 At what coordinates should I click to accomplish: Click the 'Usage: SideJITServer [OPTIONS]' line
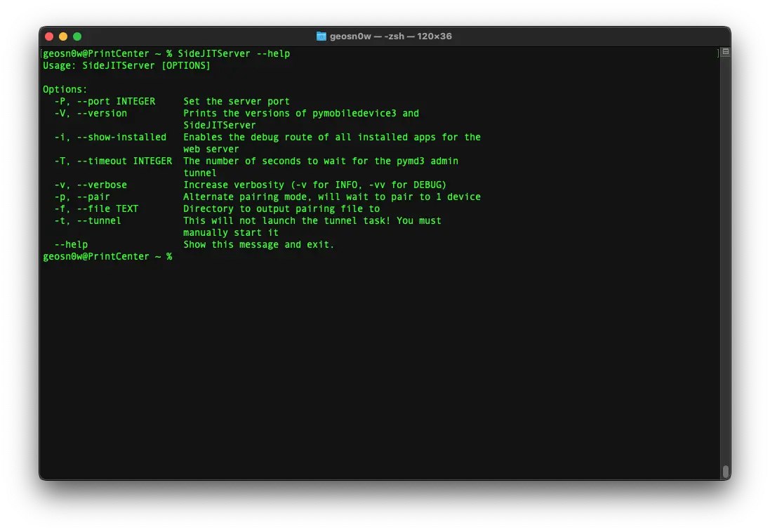tap(126, 65)
